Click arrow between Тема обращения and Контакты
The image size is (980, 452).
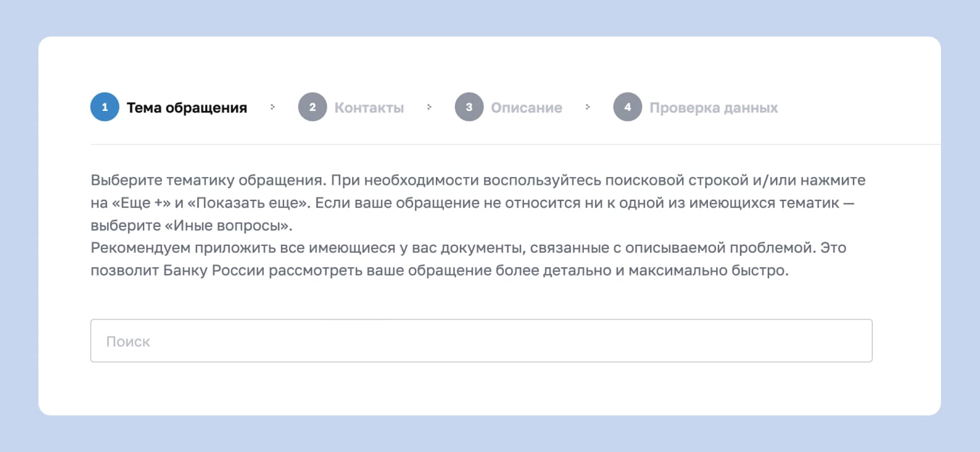[273, 107]
